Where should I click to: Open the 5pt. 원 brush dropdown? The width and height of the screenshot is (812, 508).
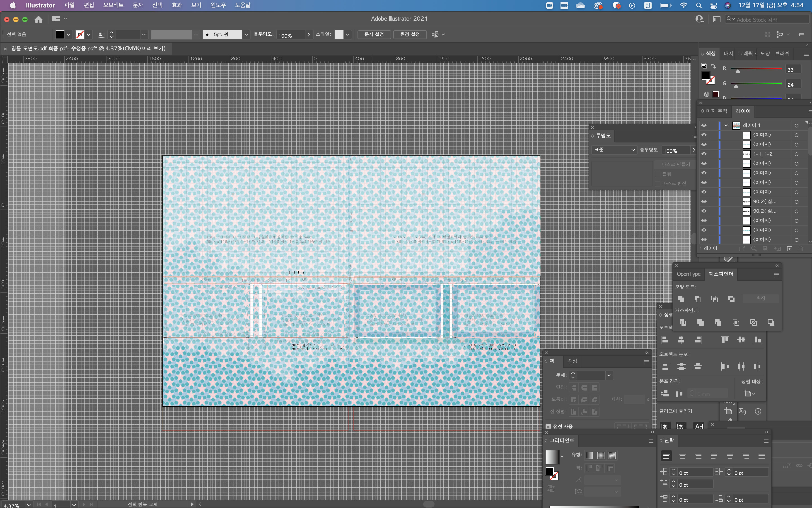246,35
